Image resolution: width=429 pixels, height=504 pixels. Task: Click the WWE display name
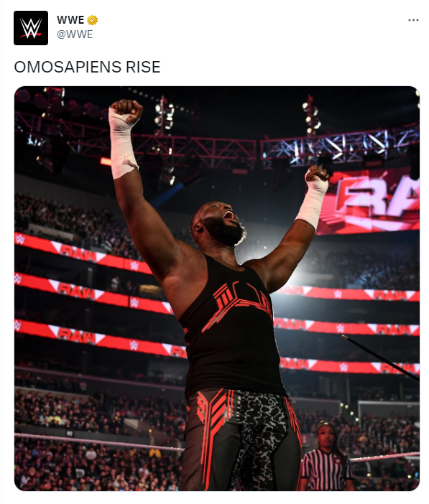[x=70, y=20]
